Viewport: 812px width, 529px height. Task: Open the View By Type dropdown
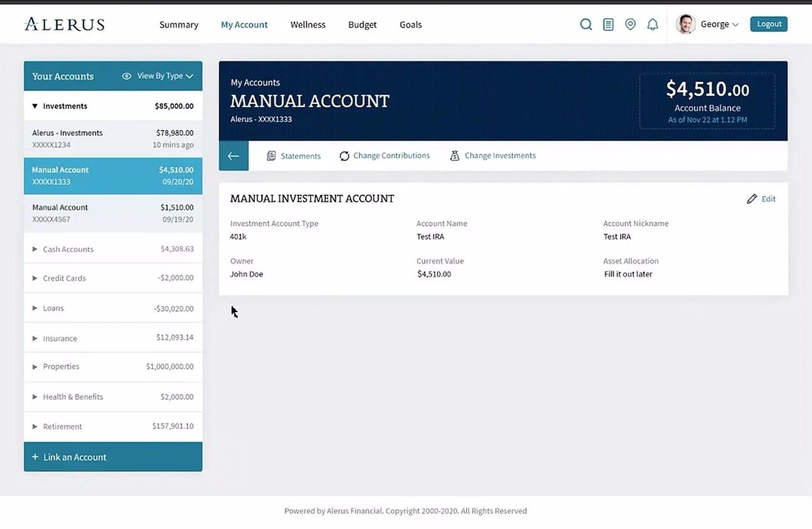pos(165,76)
